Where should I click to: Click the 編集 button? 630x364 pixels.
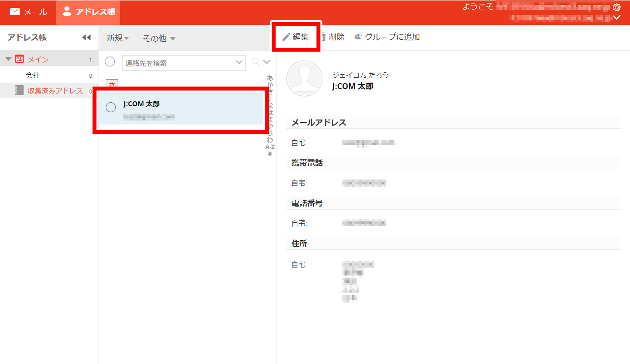pos(296,37)
